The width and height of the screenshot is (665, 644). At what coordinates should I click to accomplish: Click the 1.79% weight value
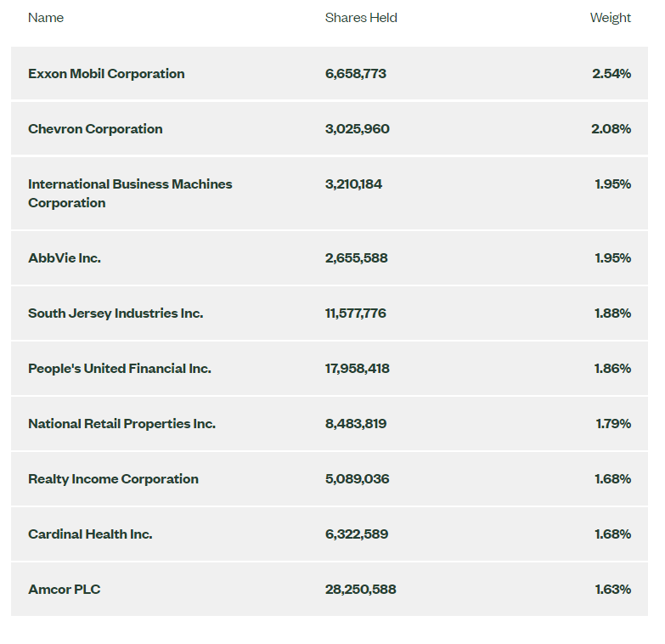click(613, 423)
